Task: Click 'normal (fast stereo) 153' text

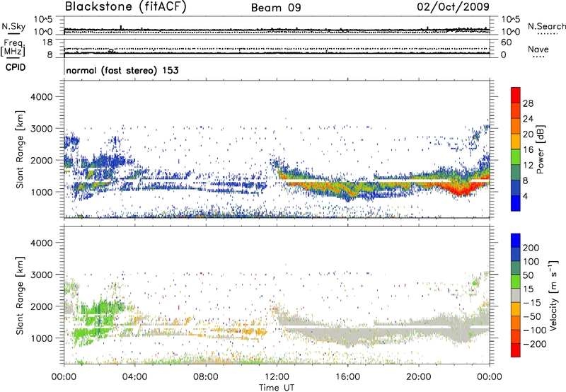Action: click(122, 70)
